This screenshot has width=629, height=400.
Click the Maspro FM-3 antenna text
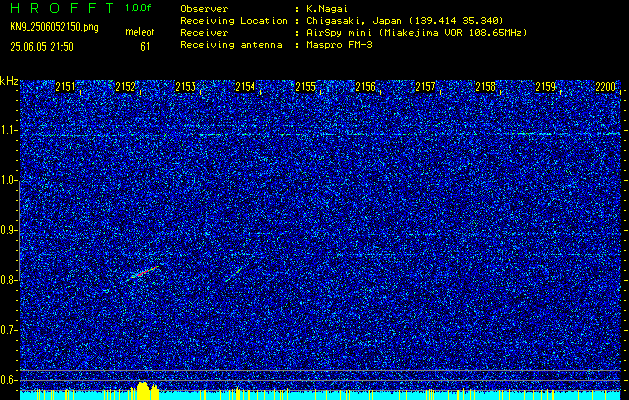(339, 45)
